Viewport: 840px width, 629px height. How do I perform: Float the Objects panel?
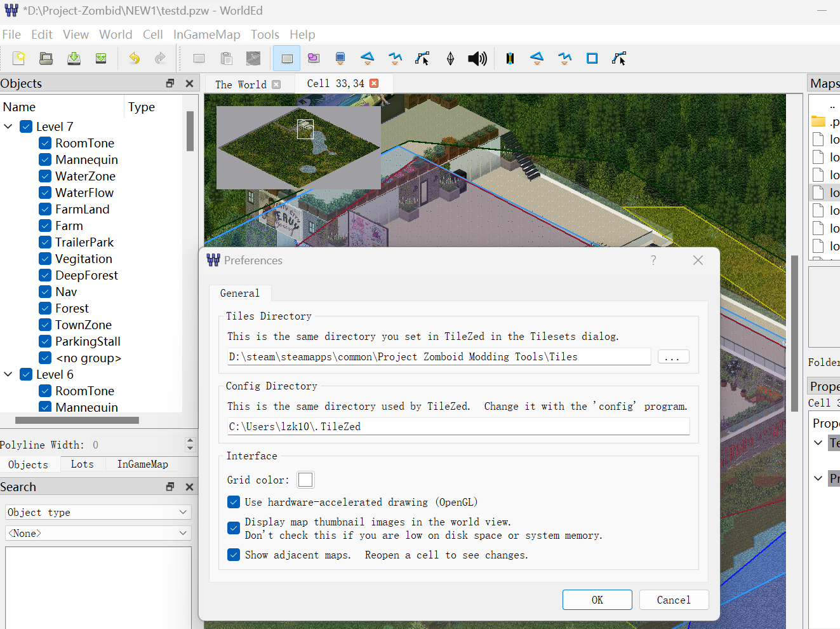pos(170,83)
